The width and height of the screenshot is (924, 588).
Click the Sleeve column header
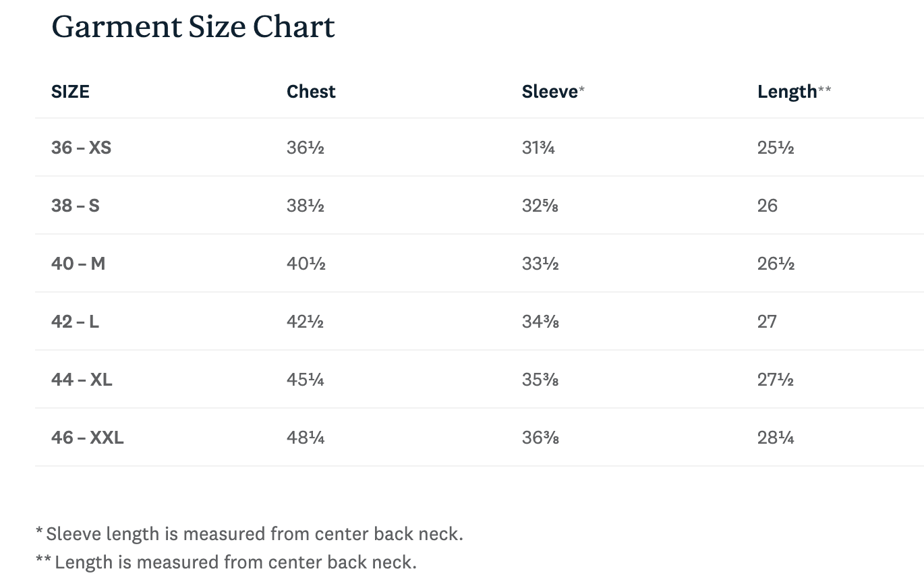coord(550,92)
